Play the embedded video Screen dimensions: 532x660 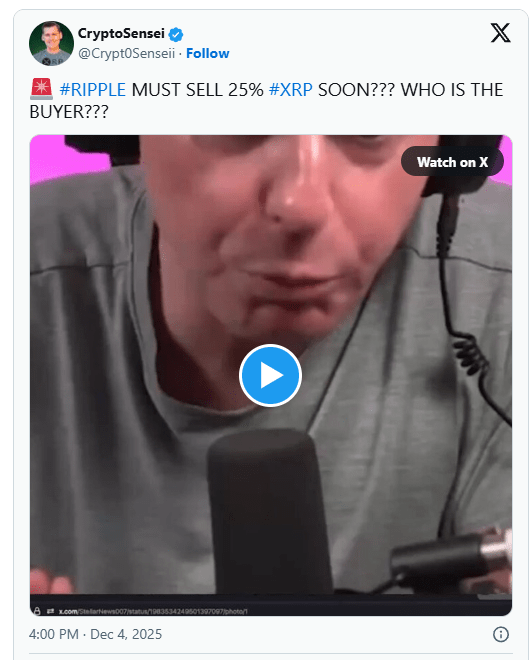click(270, 375)
